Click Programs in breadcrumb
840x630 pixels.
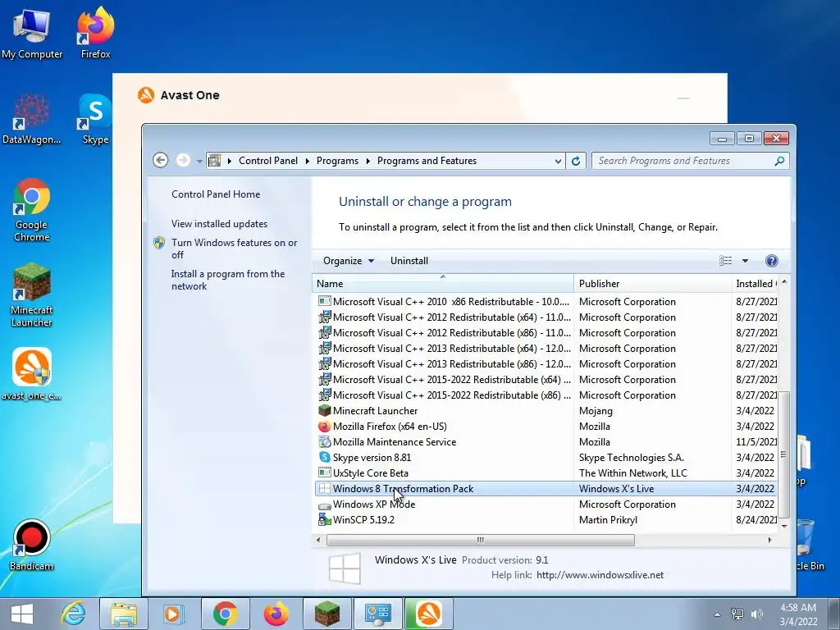(337, 161)
